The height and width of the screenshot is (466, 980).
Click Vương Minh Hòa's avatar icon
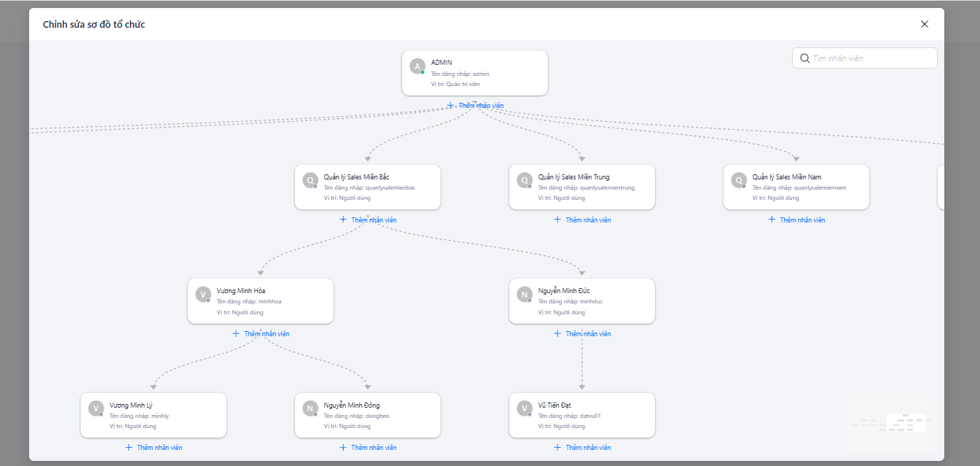point(203,295)
